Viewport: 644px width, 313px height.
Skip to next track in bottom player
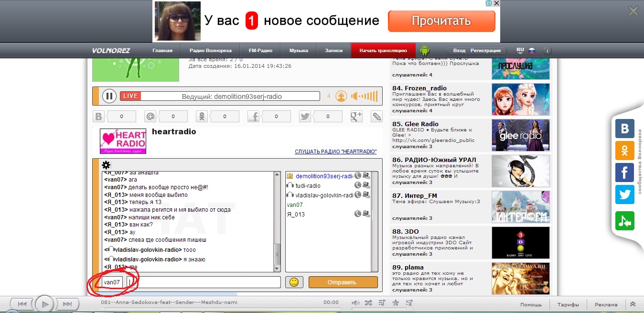[67, 304]
